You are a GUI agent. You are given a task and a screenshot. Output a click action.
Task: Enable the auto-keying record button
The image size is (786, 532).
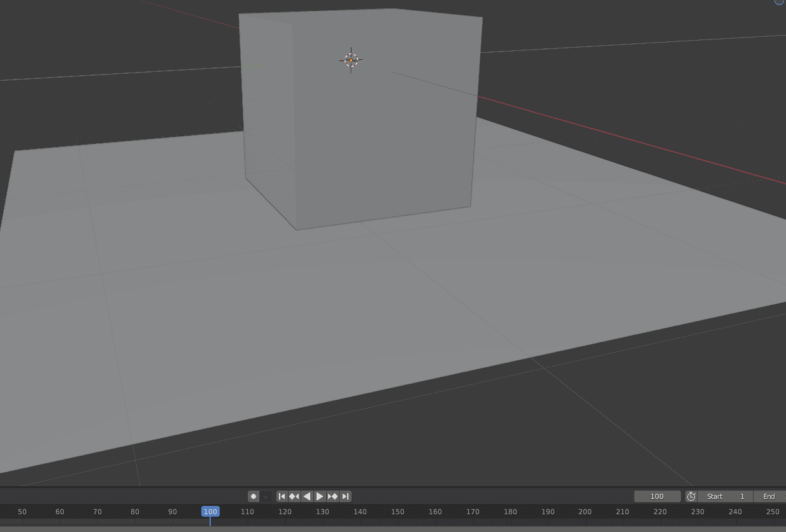click(x=254, y=496)
